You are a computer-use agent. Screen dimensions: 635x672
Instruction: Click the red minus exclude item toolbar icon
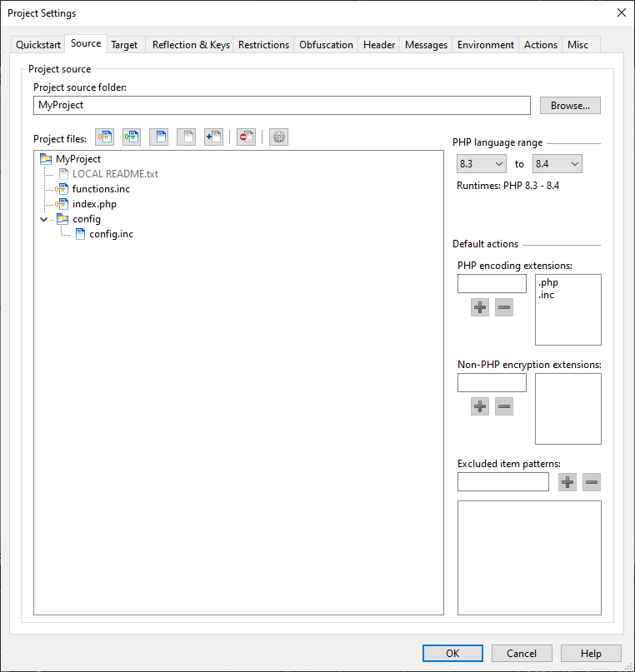tap(246, 137)
